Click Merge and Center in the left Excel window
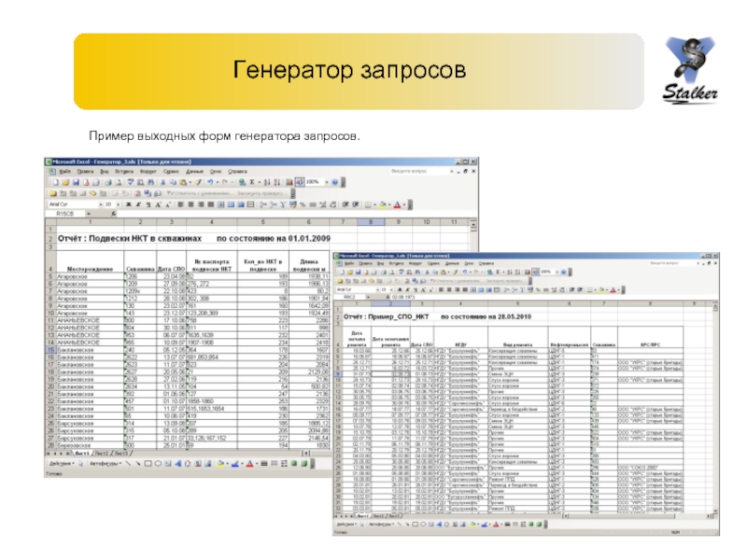 [219, 204]
